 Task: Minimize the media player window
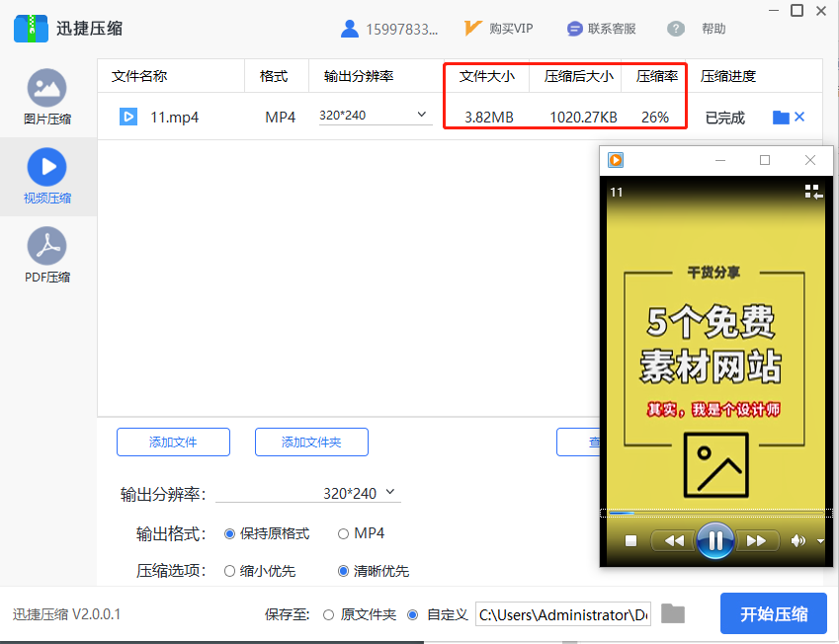click(720, 160)
